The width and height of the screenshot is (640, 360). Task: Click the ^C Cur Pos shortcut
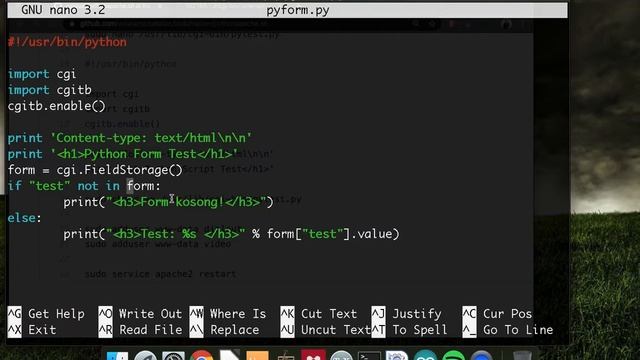click(x=497, y=313)
